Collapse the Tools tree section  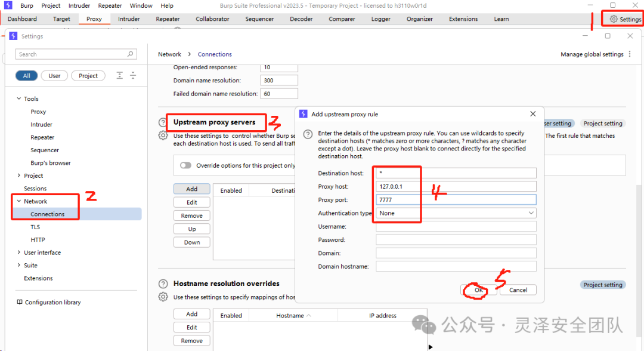(x=19, y=98)
